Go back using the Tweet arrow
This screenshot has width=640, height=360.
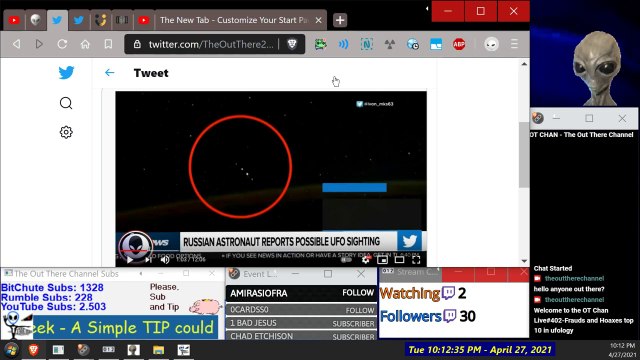pos(109,73)
